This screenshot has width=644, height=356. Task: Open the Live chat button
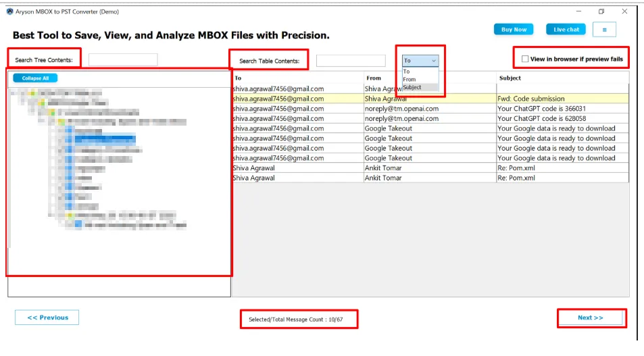click(x=566, y=30)
